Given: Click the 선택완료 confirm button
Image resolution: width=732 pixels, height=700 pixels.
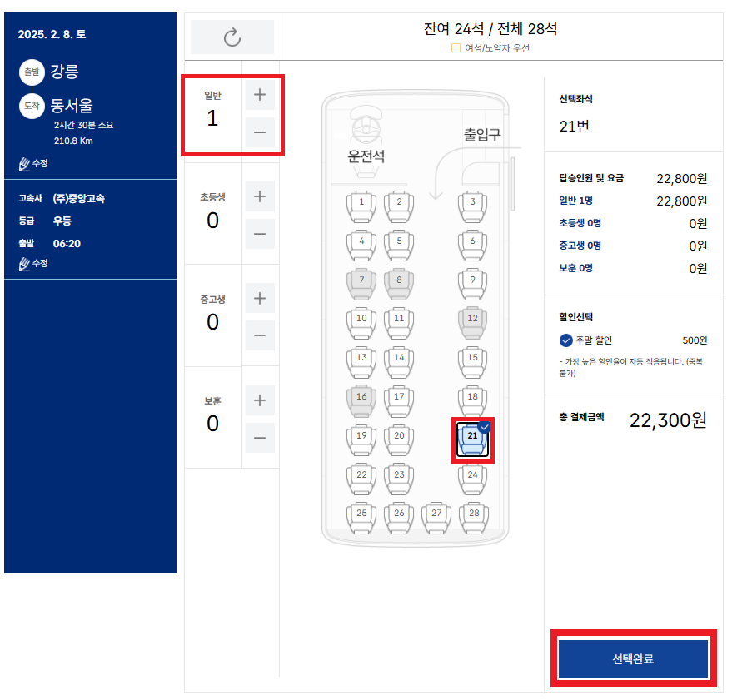Looking at the screenshot, I should (633, 658).
